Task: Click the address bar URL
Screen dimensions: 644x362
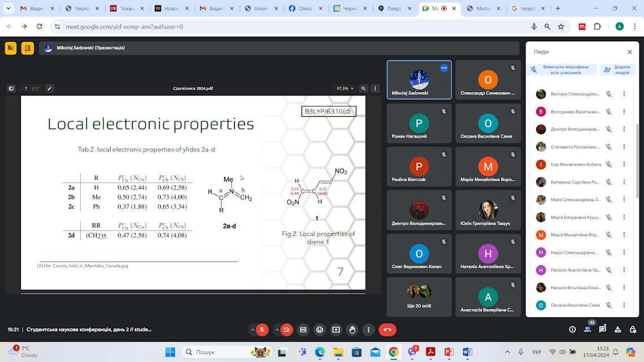Action: [x=124, y=27]
